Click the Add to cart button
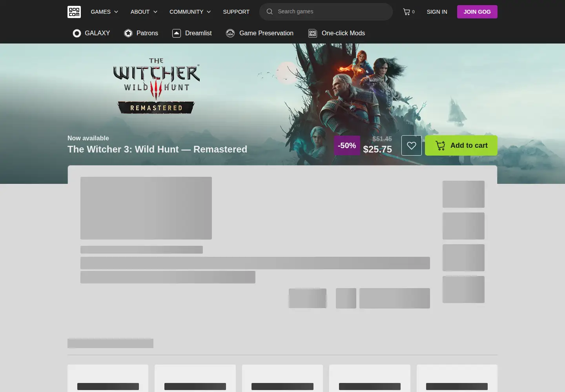This screenshot has width=565, height=392. coord(461,145)
